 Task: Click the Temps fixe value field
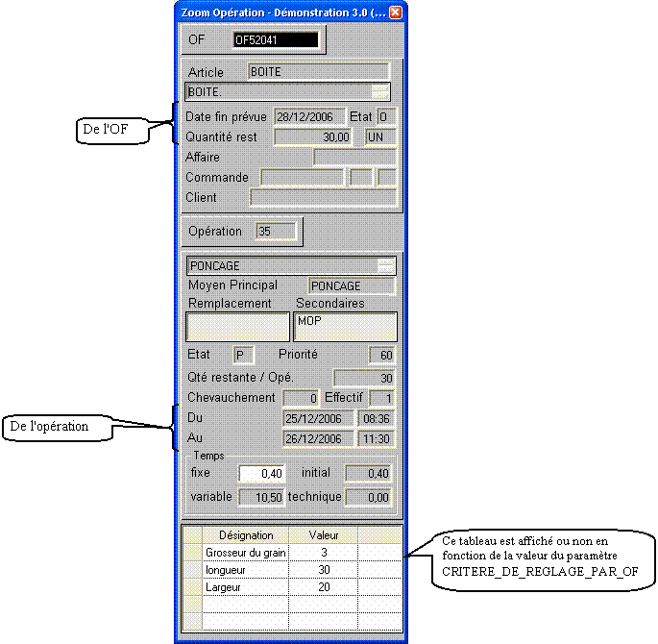[x=262, y=474]
